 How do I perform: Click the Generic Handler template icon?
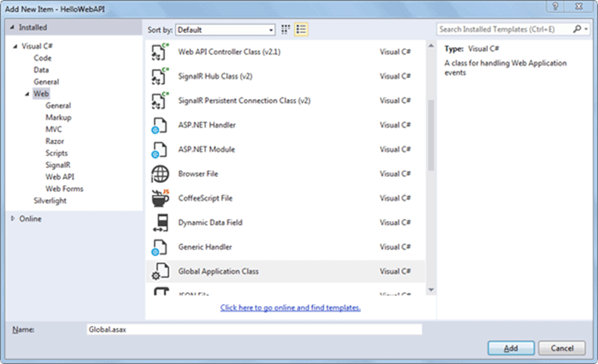click(160, 247)
